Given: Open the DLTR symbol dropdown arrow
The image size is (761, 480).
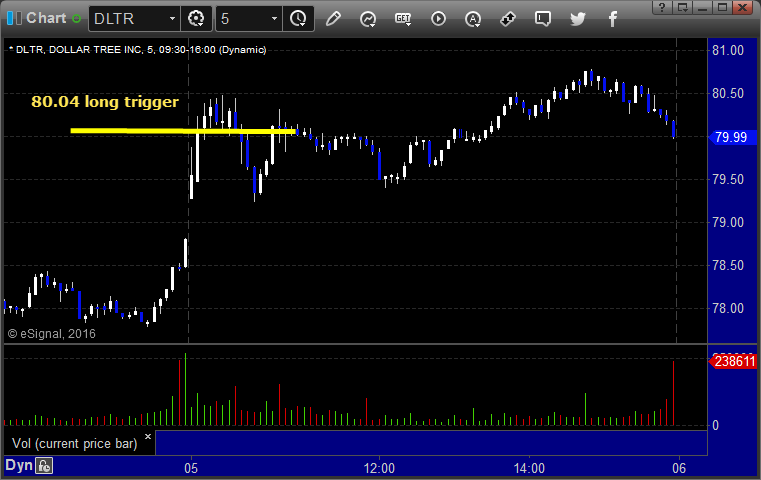Looking at the screenshot, I should click(172, 19).
